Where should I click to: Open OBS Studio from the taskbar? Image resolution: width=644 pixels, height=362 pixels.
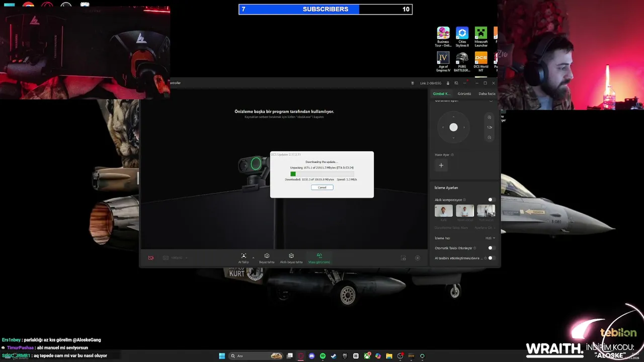click(x=400, y=356)
